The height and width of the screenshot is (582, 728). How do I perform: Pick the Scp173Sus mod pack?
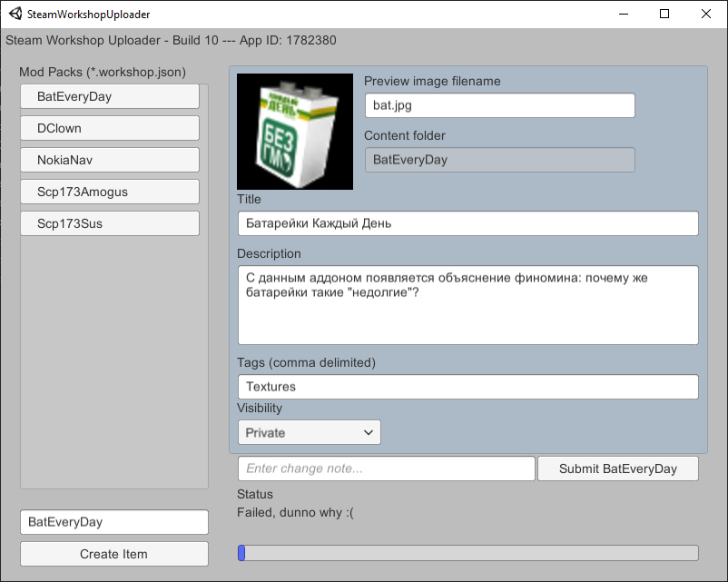coord(110,223)
